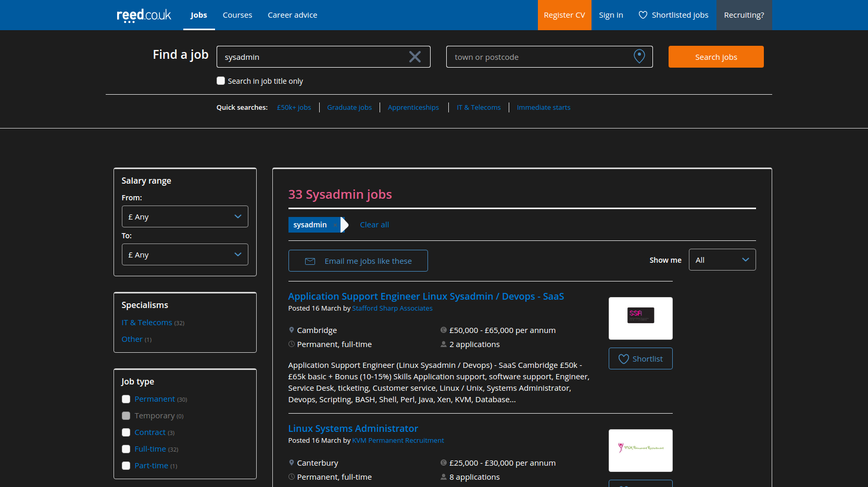Screen dimensions: 868x487
Task: Check the Contract job type box
Action: point(126,432)
